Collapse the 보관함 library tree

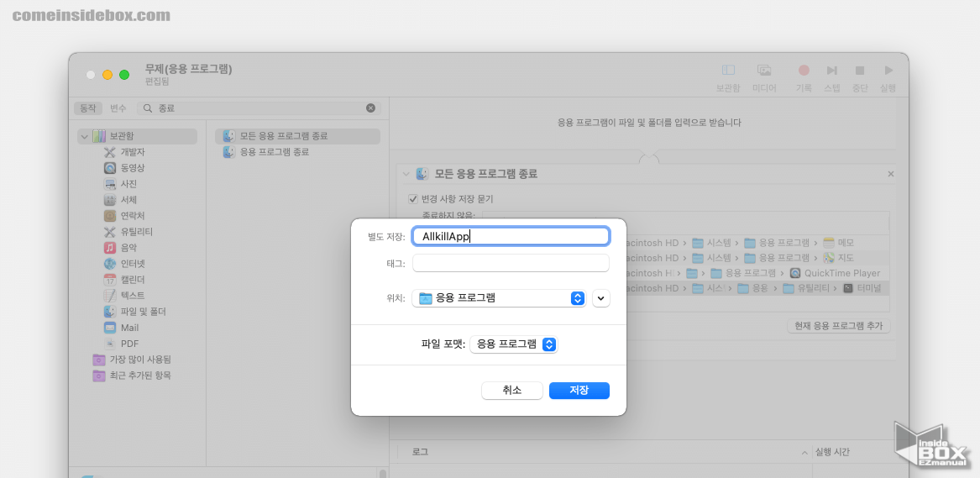(x=84, y=136)
